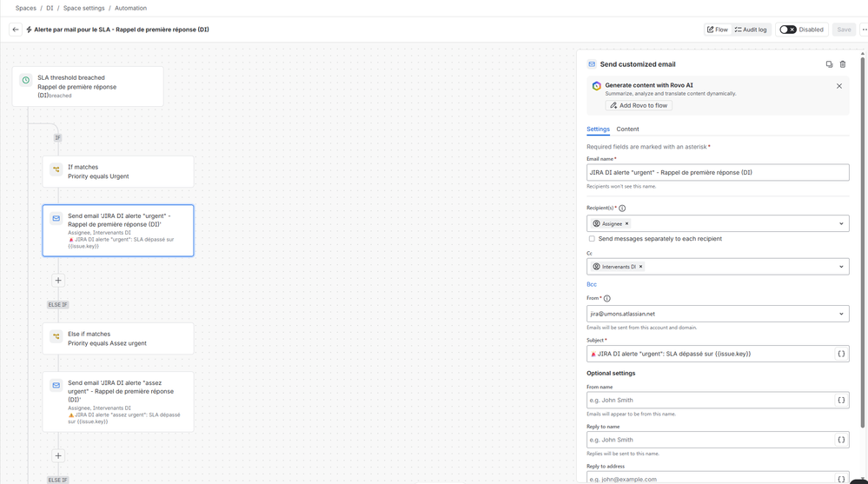868x484 pixels.
Task: Open the Spaces breadcrumb link
Action: (25, 8)
